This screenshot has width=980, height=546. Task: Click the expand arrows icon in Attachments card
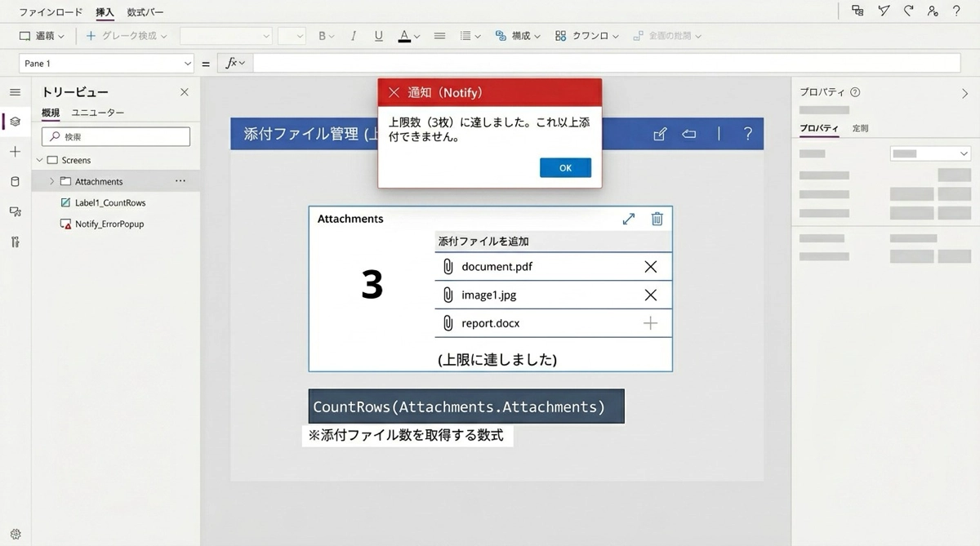coord(628,219)
